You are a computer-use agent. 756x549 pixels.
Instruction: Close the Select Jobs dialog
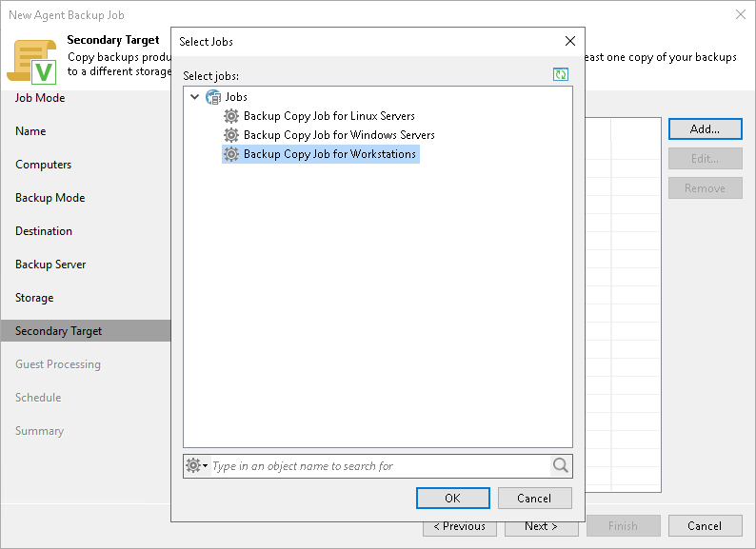point(570,42)
